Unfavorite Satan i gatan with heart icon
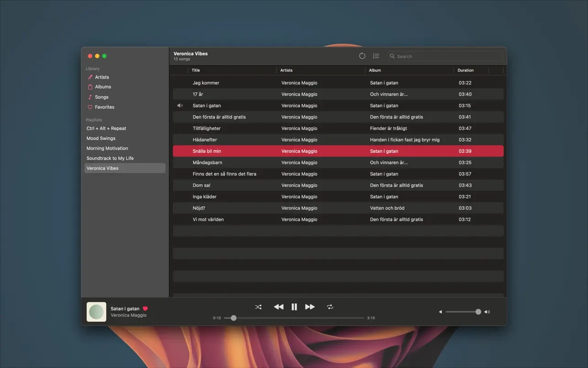Screen dimensions: 588x368 145,309
